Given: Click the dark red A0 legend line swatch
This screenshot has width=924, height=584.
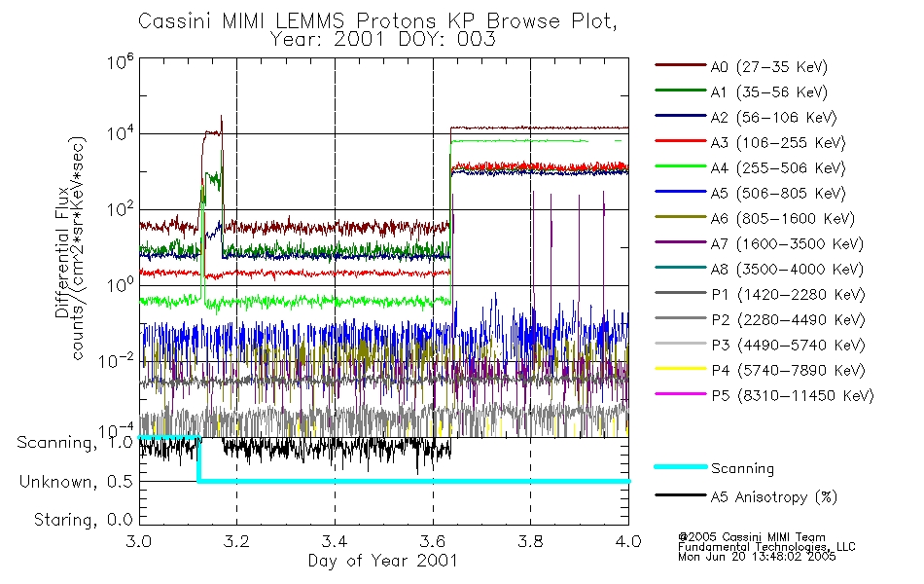Looking at the screenshot, I should 680,65.
